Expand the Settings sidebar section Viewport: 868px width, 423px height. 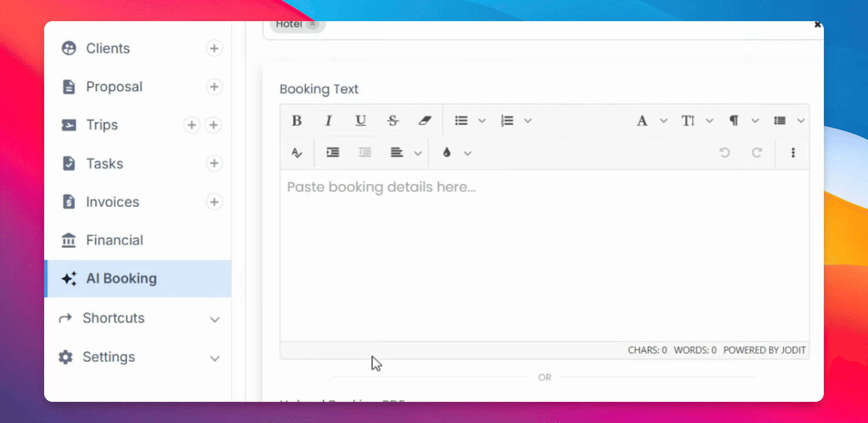pos(215,358)
